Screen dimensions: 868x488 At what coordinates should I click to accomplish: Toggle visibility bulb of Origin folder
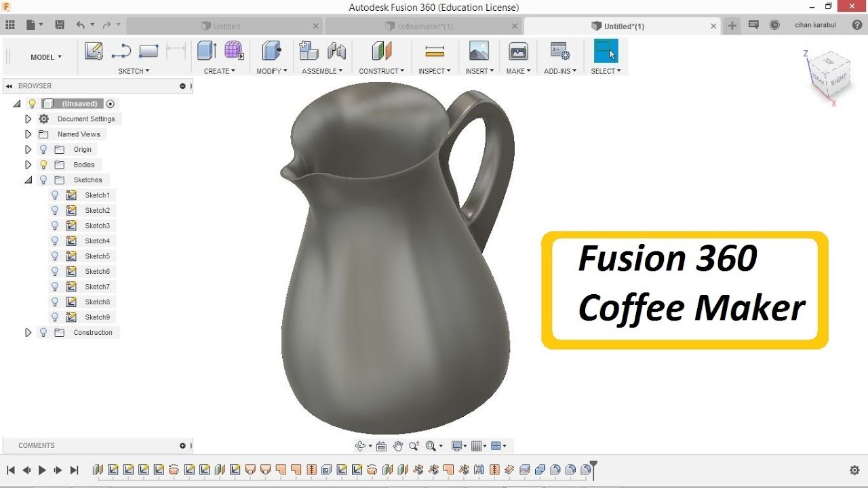[44, 149]
